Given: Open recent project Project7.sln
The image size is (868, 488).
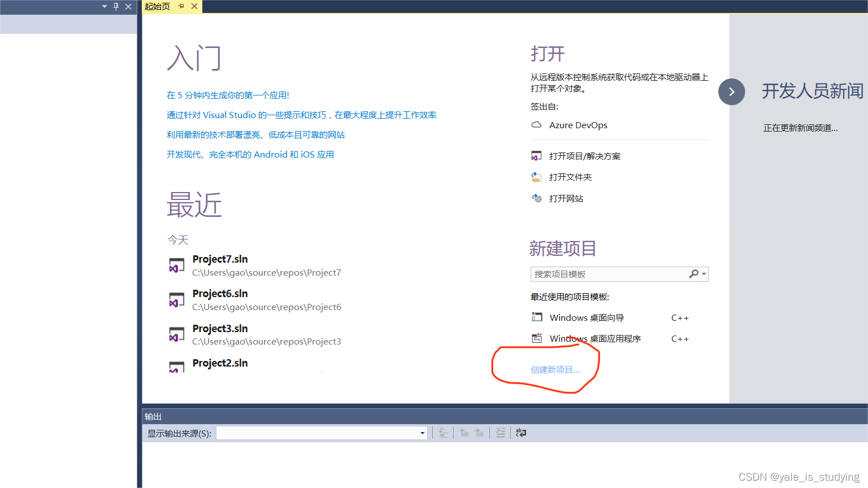Looking at the screenshot, I should [220, 259].
